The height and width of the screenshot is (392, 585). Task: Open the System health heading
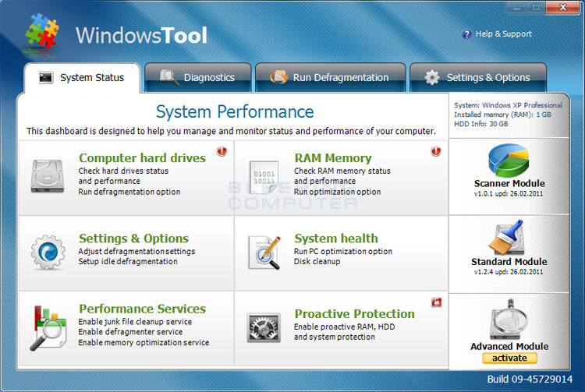[x=336, y=238]
